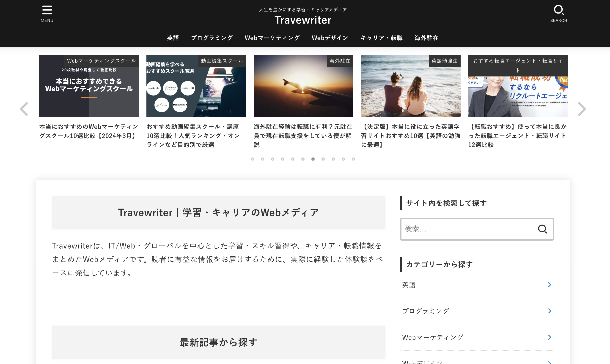The width and height of the screenshot is (610, 364).
Task: Select the last carousel pagination dot
Action: [353, 159]
